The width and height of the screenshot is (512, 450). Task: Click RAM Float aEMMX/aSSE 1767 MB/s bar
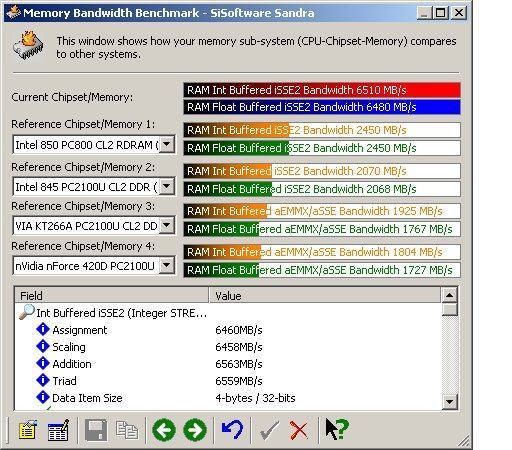[322, 229]
